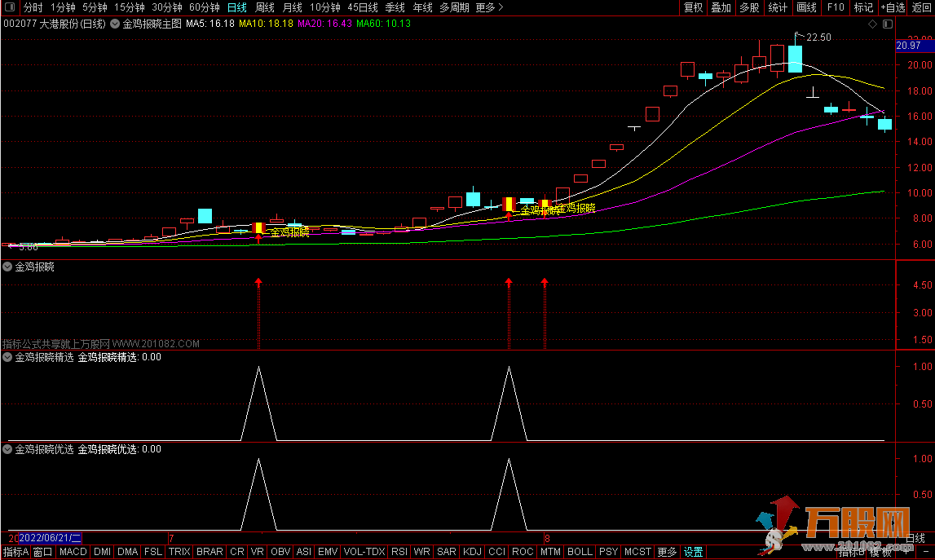
Task: Select the 60分钟 period
Action: tap(205, 7)
